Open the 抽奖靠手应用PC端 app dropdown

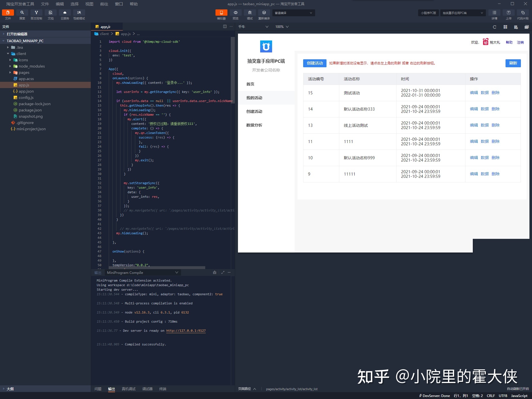(x=463, y=13)
